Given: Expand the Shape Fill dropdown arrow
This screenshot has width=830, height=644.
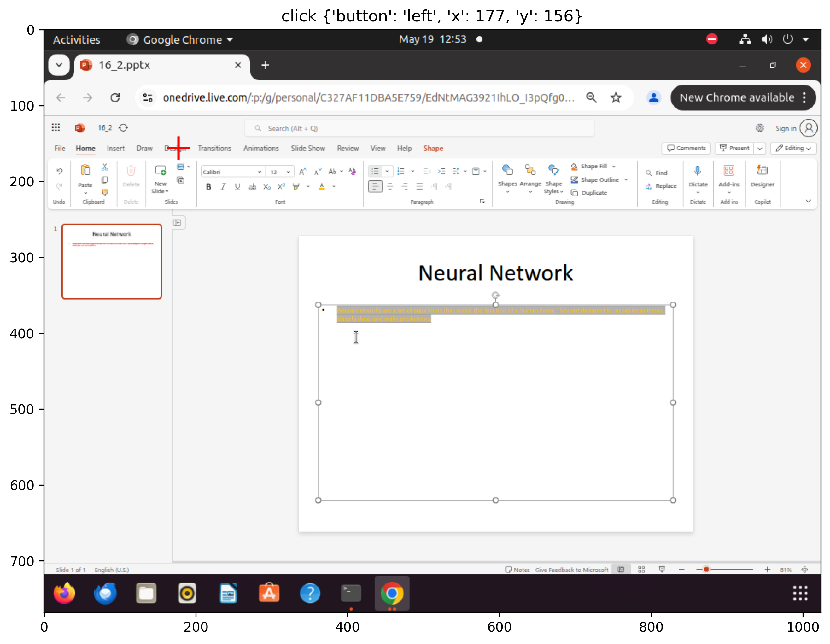Looking at the screenshot, I should pyautogui.click(x=614, y=167).
